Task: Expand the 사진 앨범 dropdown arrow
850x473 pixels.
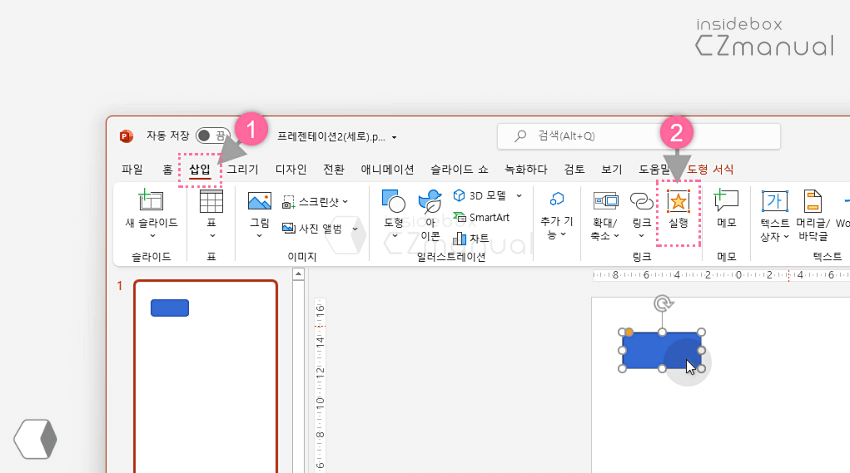Action: point(355,229)
